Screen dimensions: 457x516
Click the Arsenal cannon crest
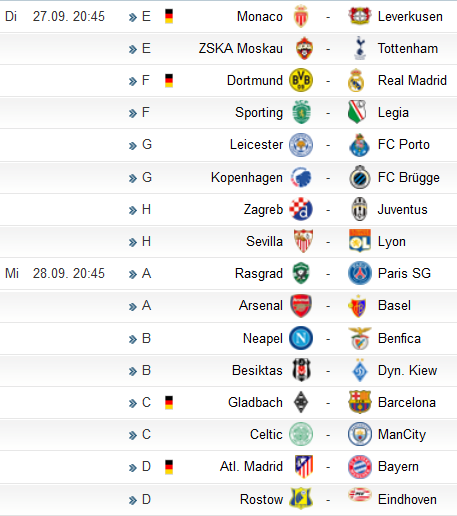pyautogui.click(x=301, y=306)
